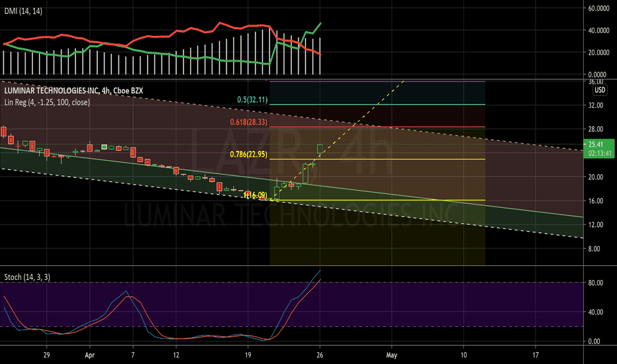This screenshot has height=364, width=617.
Task: Click the 17 date axis label
Action: click(x=536, y=355)
